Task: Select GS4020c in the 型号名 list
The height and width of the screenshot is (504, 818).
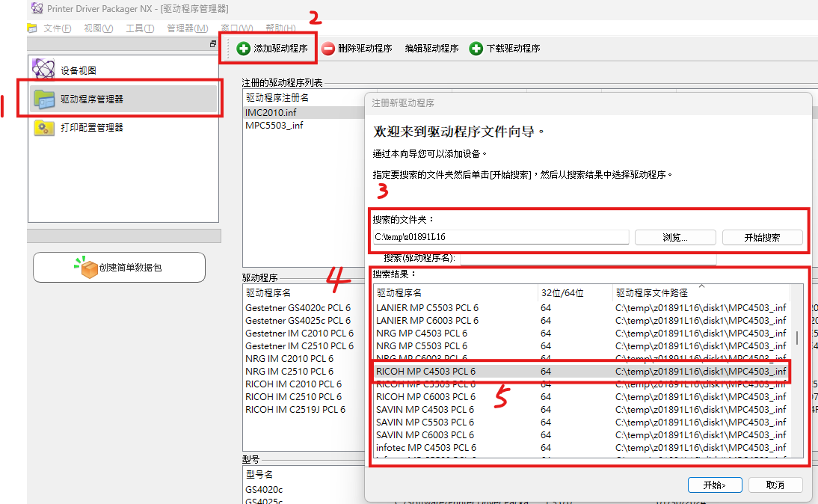Action: tap(304, 489)
